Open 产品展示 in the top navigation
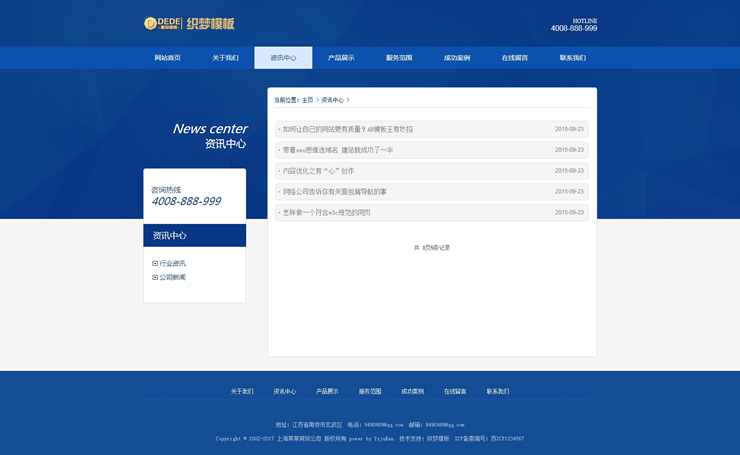 point(341,58)
